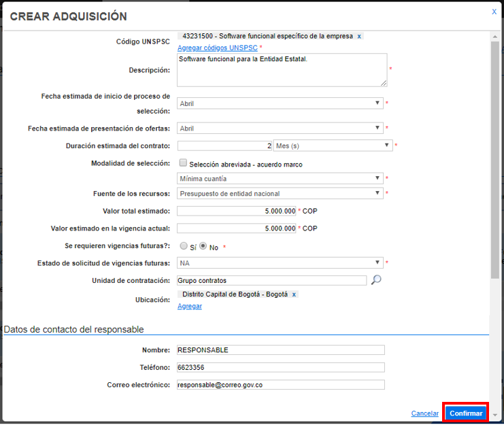
Task: Click the description resize handle
Action: pyautogui.click(x=384, y=83)
